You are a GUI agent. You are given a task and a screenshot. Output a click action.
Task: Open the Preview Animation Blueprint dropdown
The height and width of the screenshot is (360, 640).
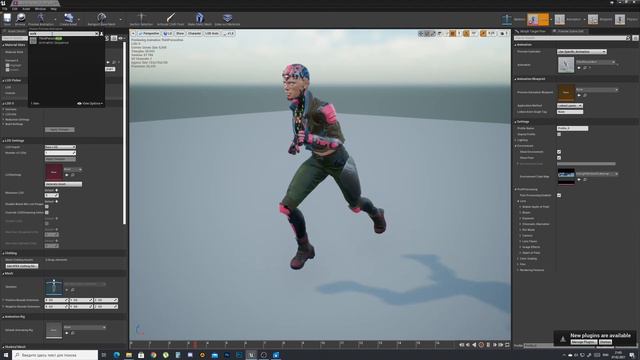point(597,89)
